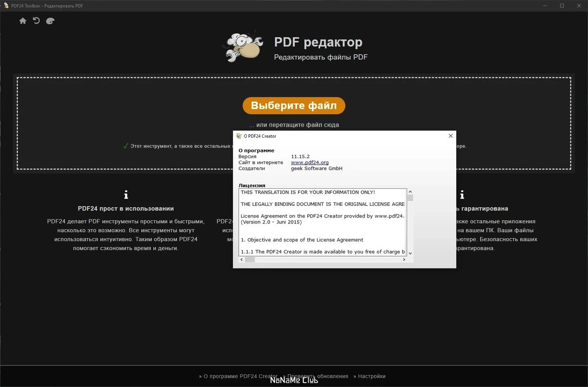
Task: Click the "Сайт в интернете" label
Action: click(x=261, y=162)
